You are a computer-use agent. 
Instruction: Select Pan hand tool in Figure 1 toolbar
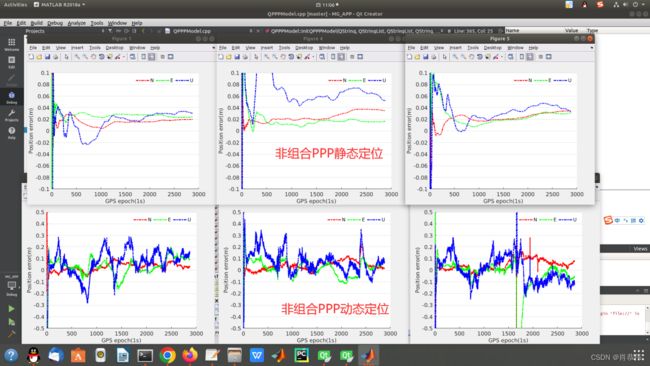coord(93,57)
